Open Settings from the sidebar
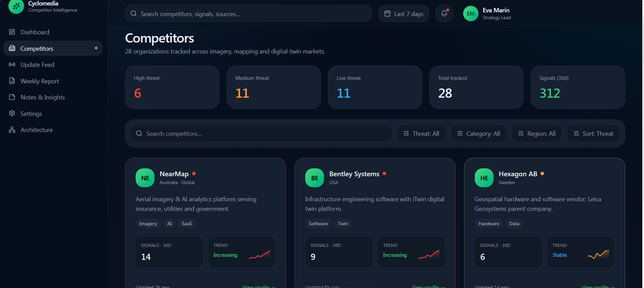Viewport: 644px width, 288px height. pyautogui.click(x=53, y=114)
